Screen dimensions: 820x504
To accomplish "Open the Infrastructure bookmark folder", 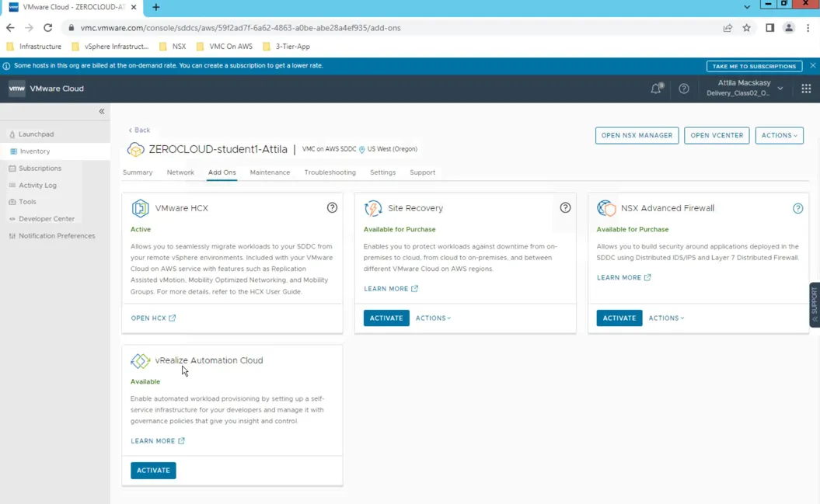I will click(34, 47).
